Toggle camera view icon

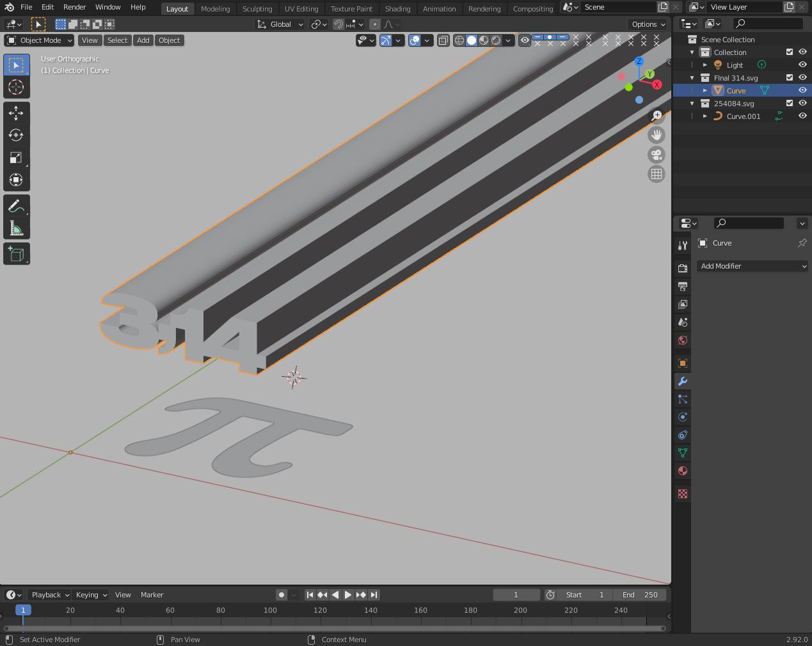pos(657,155)
